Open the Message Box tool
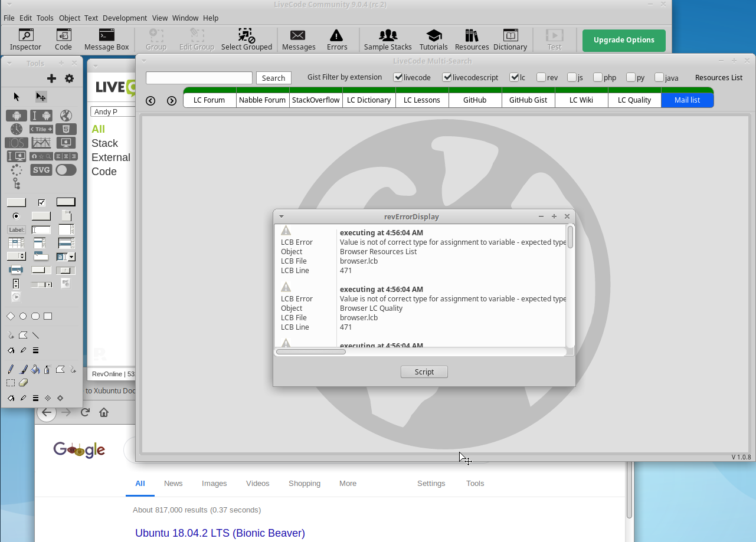The width and height of the screenshot is (756, 542). [x=106, y=40]
